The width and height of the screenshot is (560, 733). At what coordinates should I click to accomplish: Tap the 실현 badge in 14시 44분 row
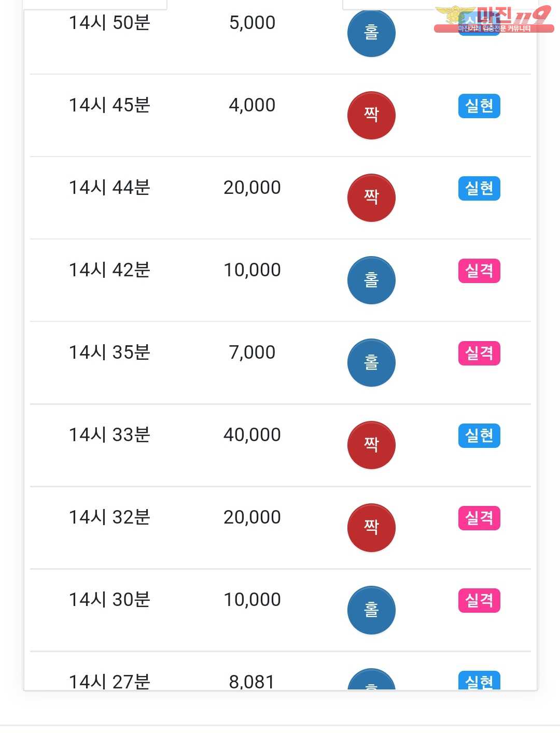(x=479, y=188)
